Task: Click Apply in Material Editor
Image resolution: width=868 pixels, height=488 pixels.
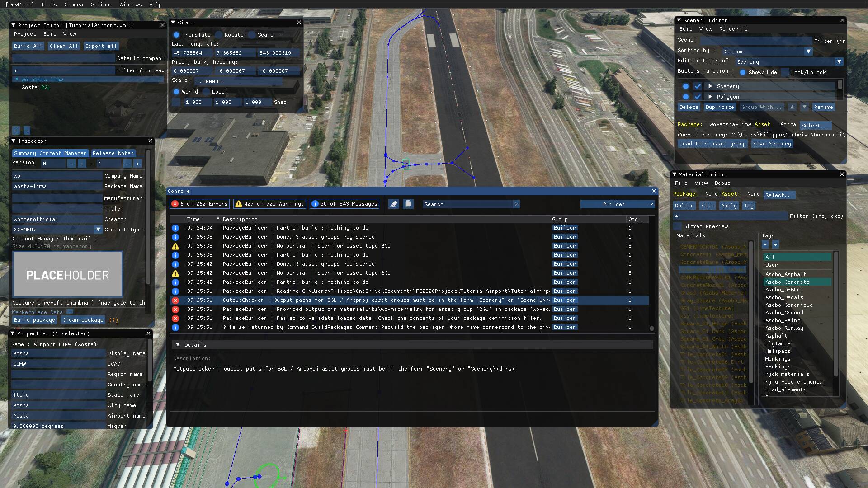Action: tap(729, 206)
